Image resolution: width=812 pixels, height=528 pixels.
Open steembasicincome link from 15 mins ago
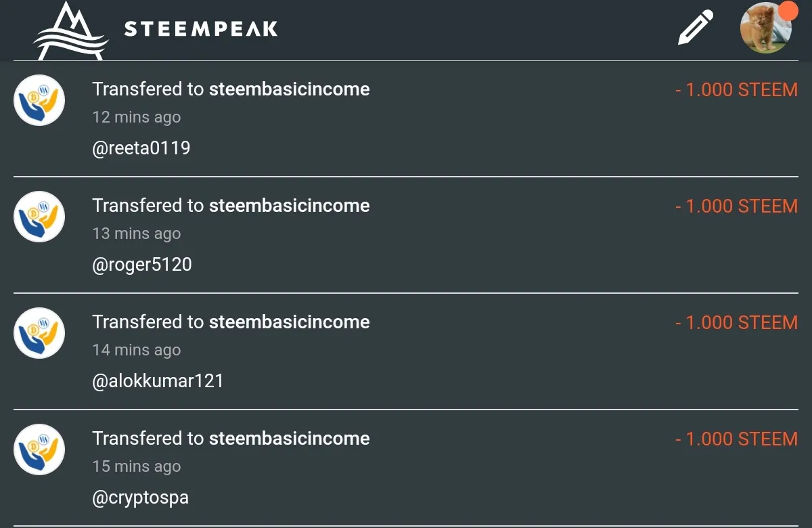tap(290, 439)
